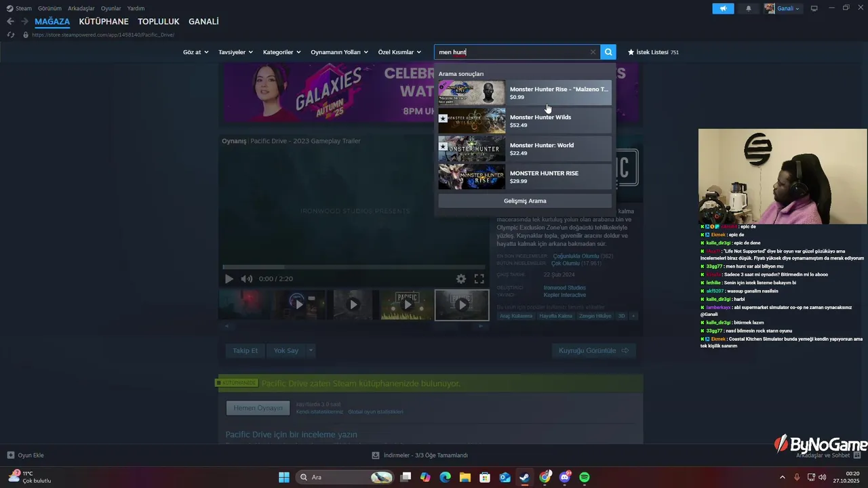Launch the game with Hemen Oynayın

pos(258,408)
